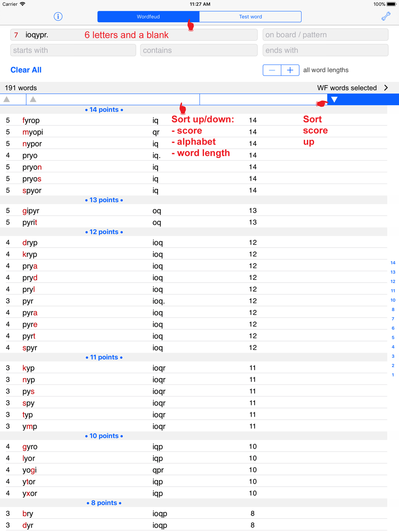This screenshot has width=399, height=532.
Task: Jump to 11 in side index
Action: (x=393, y=291)
